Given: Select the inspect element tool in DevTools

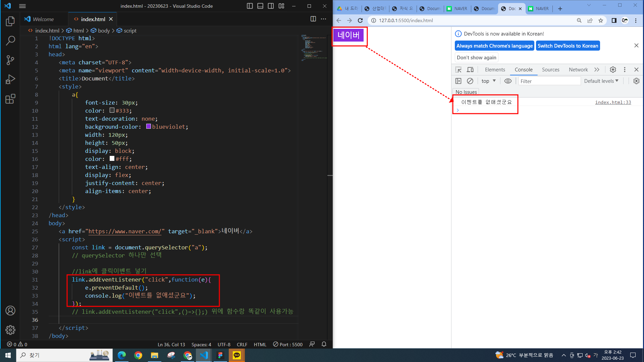Looking at the screenshot, I should click(x=458, y=70).
